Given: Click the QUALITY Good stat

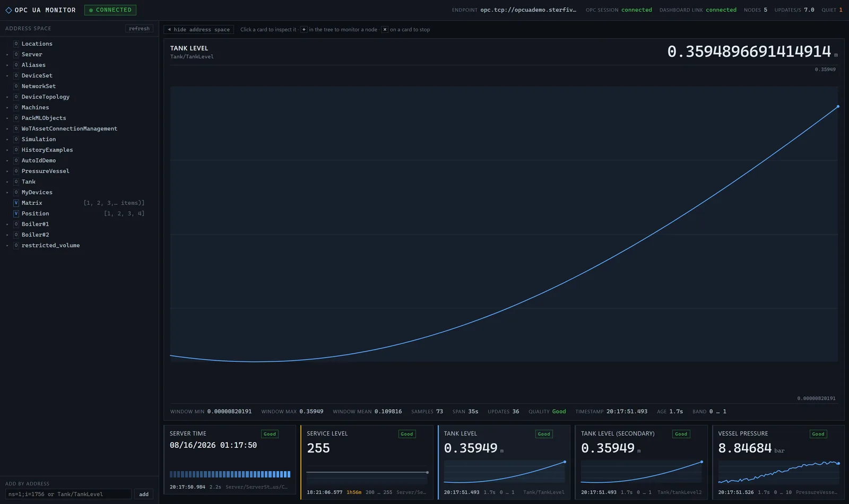Looking at the screenshot, I should (x=547, y=412).
